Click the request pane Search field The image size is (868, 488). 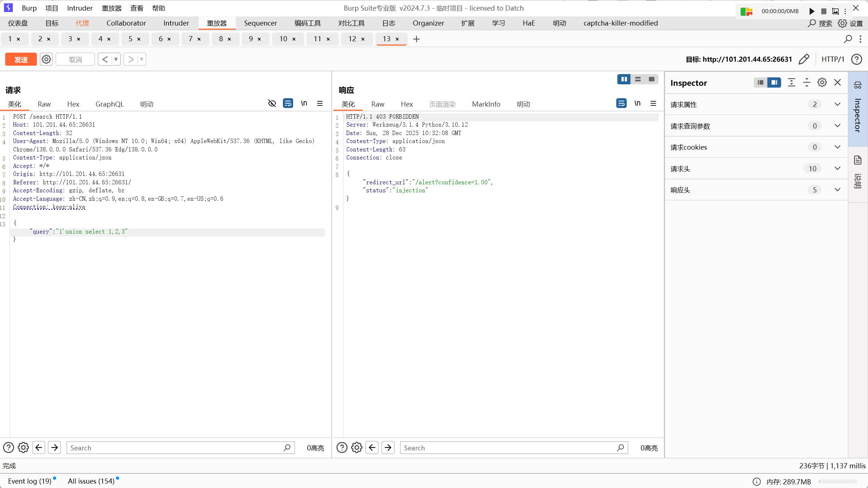(x=175, y=448)
